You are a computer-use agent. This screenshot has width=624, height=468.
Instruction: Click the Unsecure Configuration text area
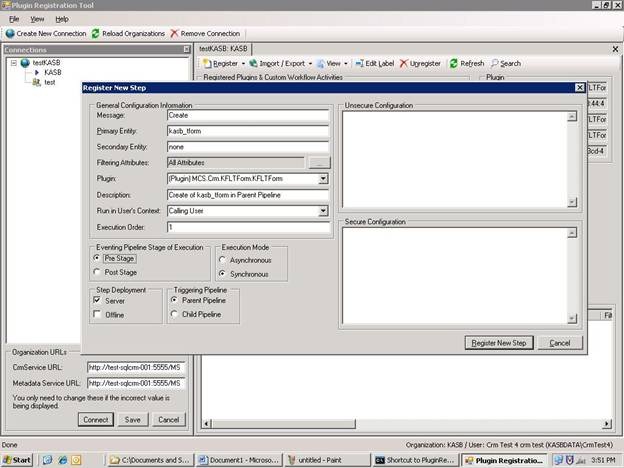point(454,159)
